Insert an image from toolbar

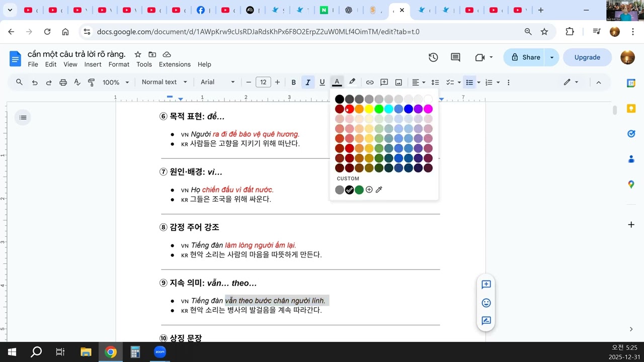click(398, 82)
